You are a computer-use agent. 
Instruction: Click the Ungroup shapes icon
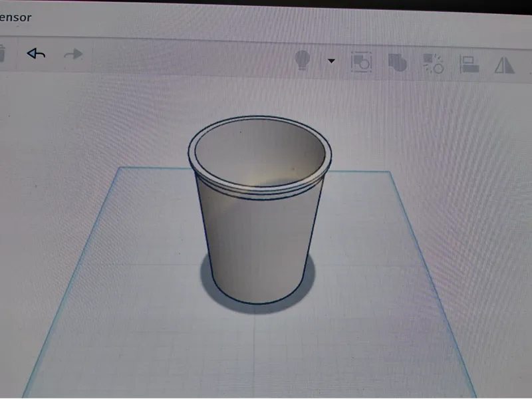(434, 63)
